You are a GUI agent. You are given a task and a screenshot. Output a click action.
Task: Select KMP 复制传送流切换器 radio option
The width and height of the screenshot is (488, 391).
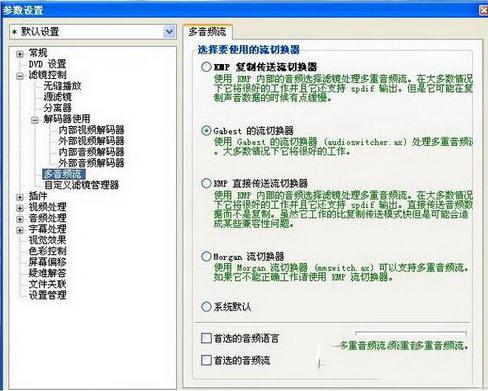click(x=206, y=67)
